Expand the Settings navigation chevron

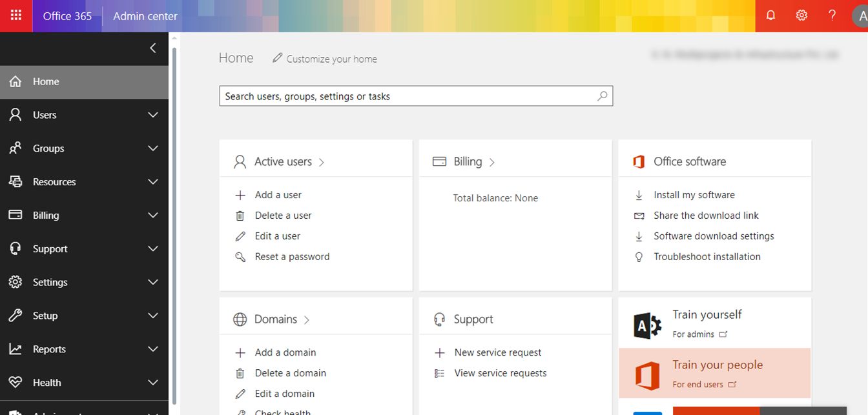point(153,282)
